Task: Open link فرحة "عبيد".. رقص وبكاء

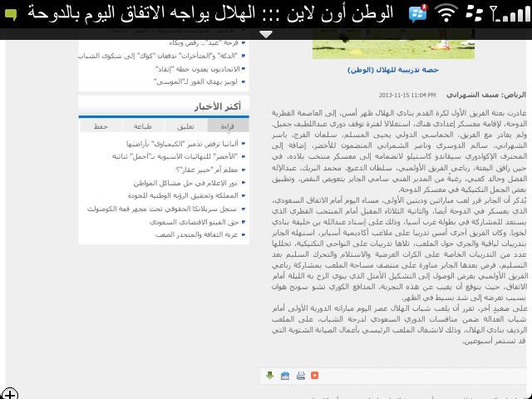Action: [x=204, y=43]
